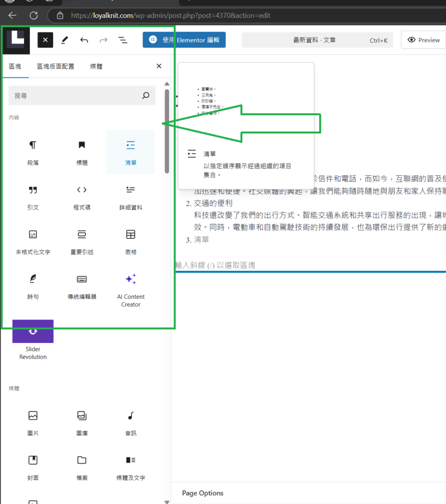
Task: Insert the Image (圖片) block
Action: point(33,422)
